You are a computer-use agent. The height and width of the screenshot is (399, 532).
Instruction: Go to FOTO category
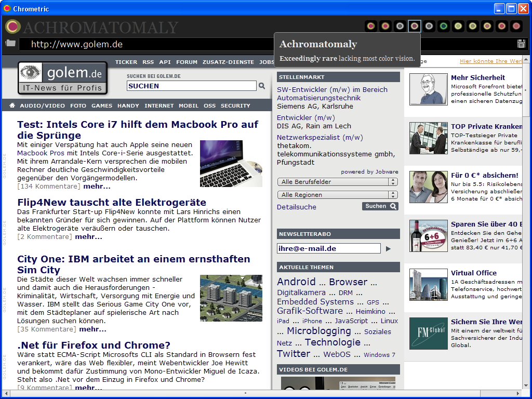coord(78,105)
